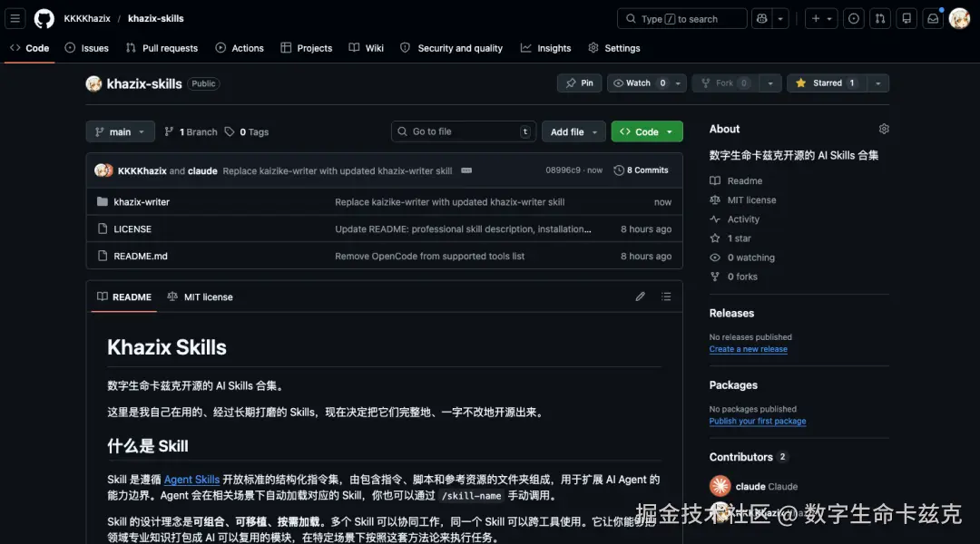Open the README outline list icon

point(666,296)
